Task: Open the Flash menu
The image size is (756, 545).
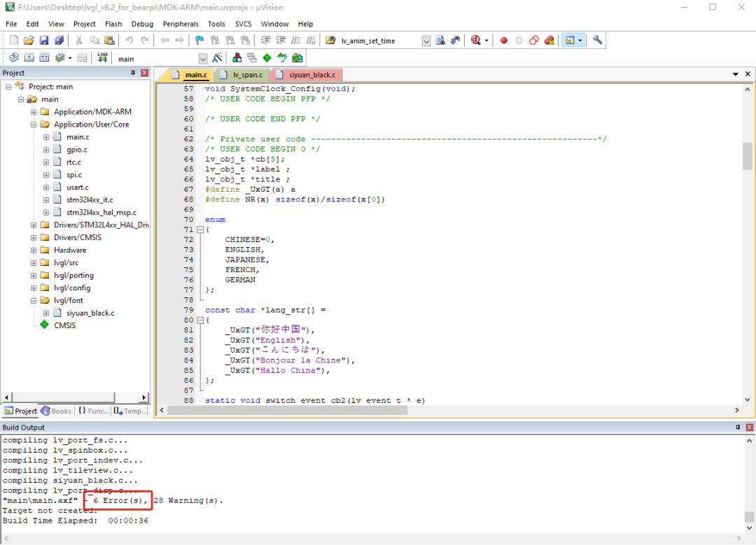Action: point(113,24)
